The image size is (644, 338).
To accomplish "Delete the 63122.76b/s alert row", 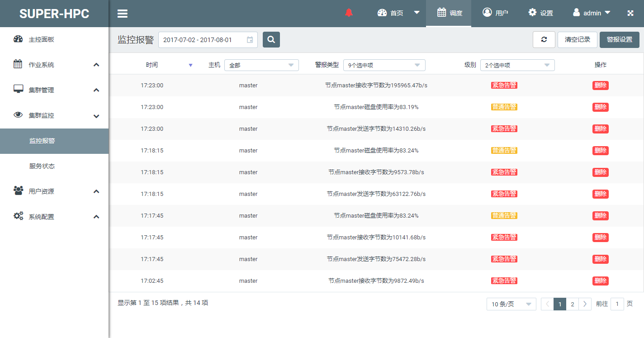I will click(x=601, y=194).
